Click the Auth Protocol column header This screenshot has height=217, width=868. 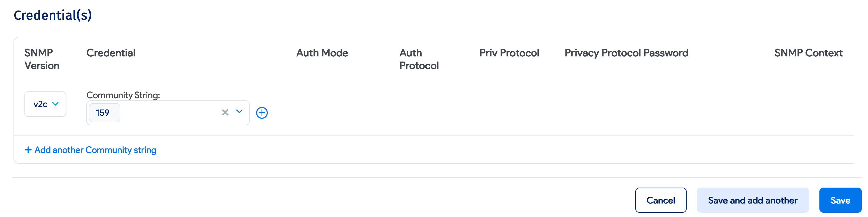pyautogui.click(x=419, y=59)
